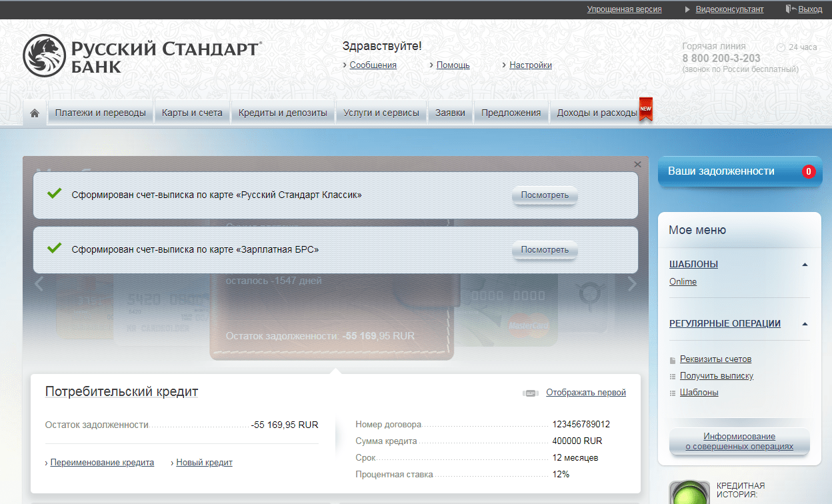Click the Потребительский кредит heading

(x=121, y=391)
